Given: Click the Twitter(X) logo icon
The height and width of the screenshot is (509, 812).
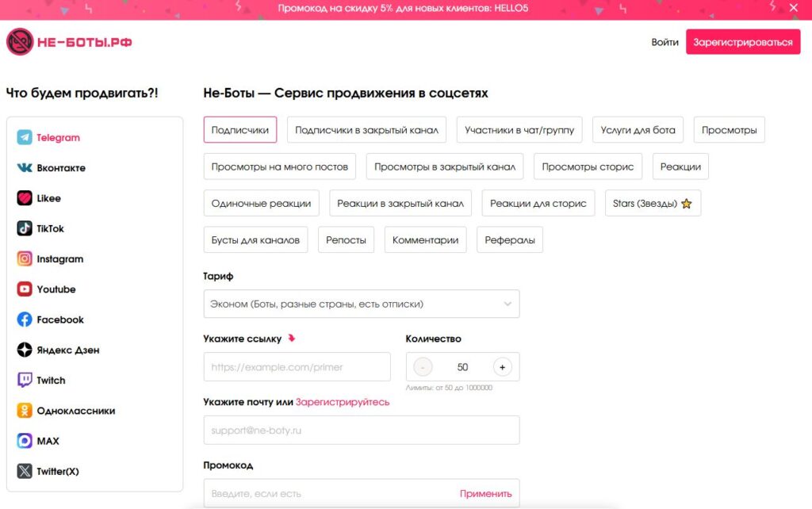Looking at the screenshot, I should click(25, 471).
